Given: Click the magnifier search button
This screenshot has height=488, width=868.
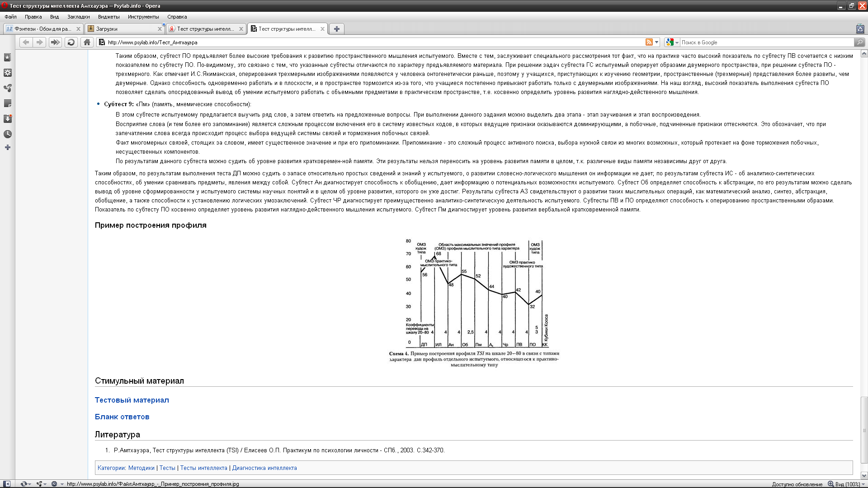Looking at the screenshot, I should pos(859,42).
